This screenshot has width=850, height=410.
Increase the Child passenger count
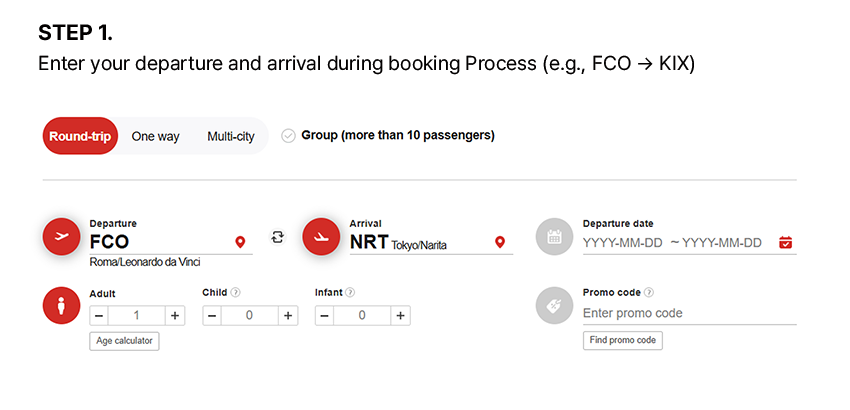(x=288, y=316)
